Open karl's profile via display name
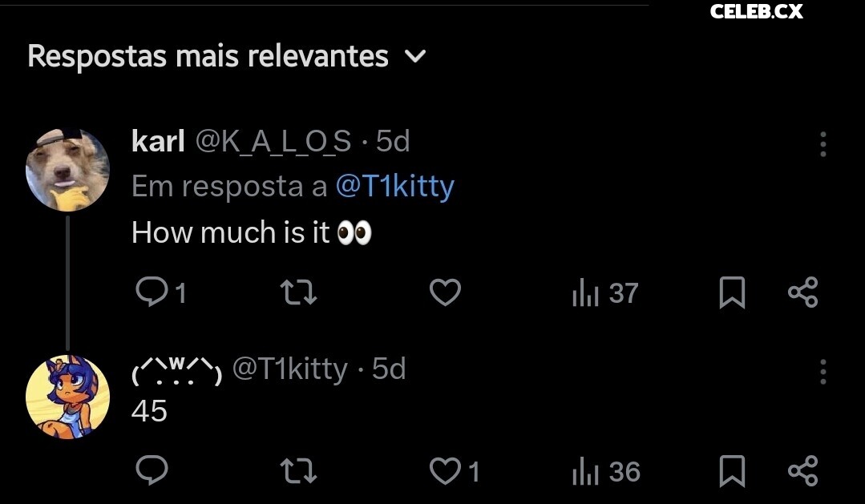Screen dimensions: 865x504 (158, 141)
